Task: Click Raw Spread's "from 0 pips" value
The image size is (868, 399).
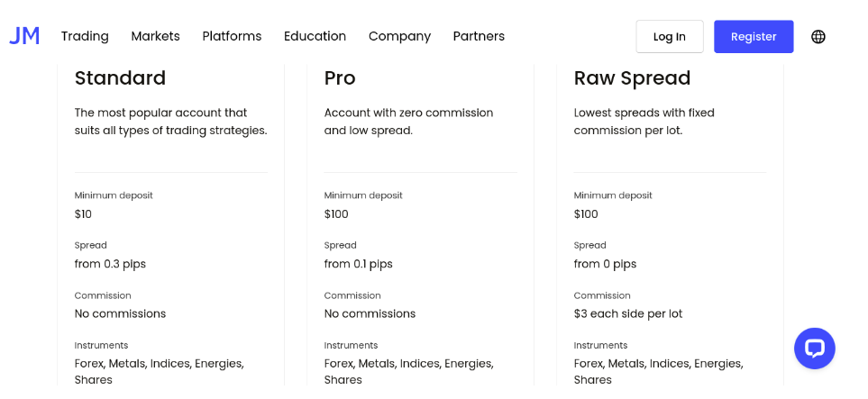Action: click(x=605, y=264)
